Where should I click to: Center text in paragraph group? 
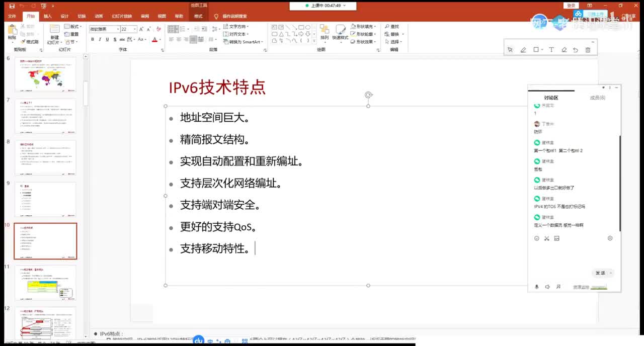click(x=179, y=39)
